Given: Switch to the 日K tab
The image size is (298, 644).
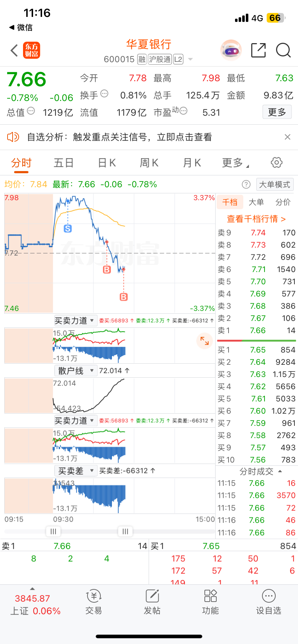Looking at the screenshot, I should (107, 163).
